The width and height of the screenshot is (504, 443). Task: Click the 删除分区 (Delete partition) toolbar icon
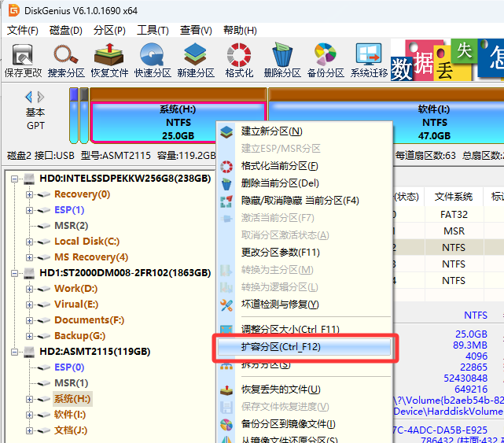tap(282, 61)
